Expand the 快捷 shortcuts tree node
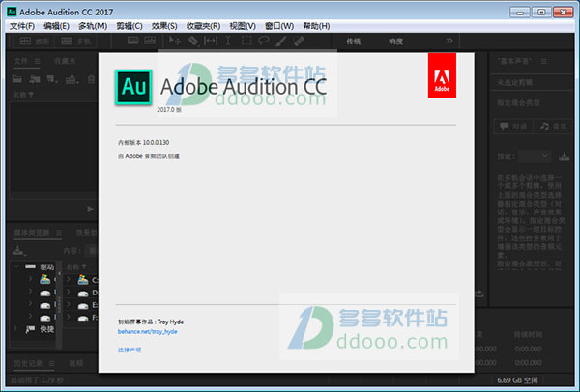This screenshot has width=580, height=392. click(x=15, y=328)
